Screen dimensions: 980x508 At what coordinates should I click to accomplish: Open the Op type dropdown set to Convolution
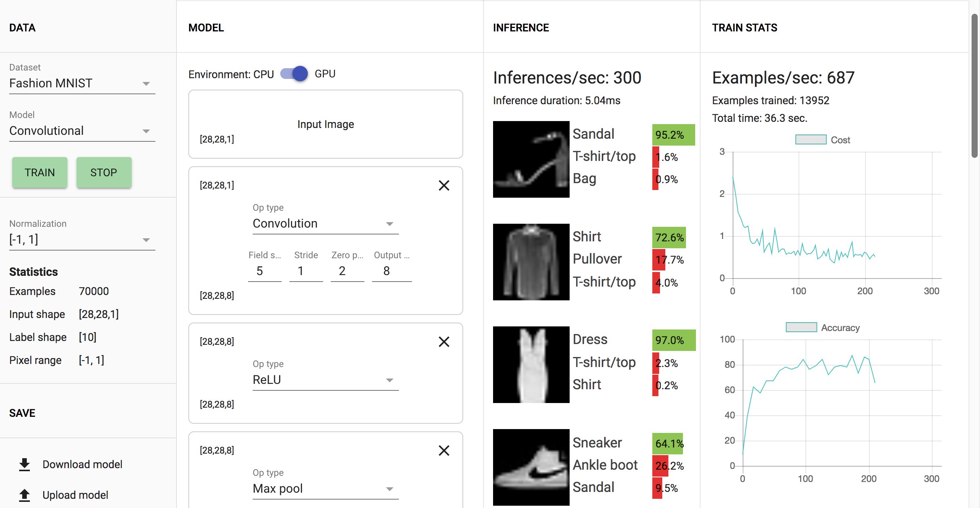325,223
